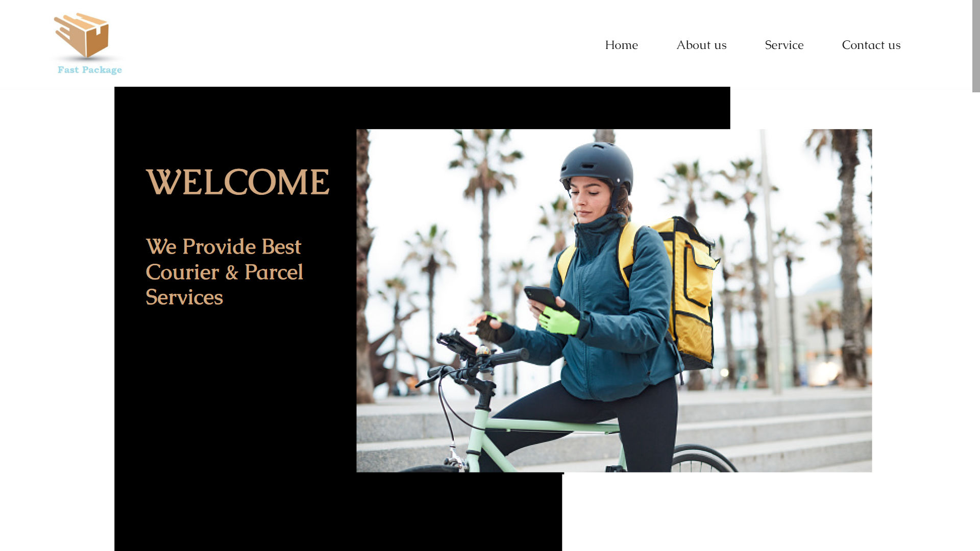The width and height of the screenshot is (980, 551).
Task: Select the "We Provide Best" tagline line
Action: tap(224, 246)
